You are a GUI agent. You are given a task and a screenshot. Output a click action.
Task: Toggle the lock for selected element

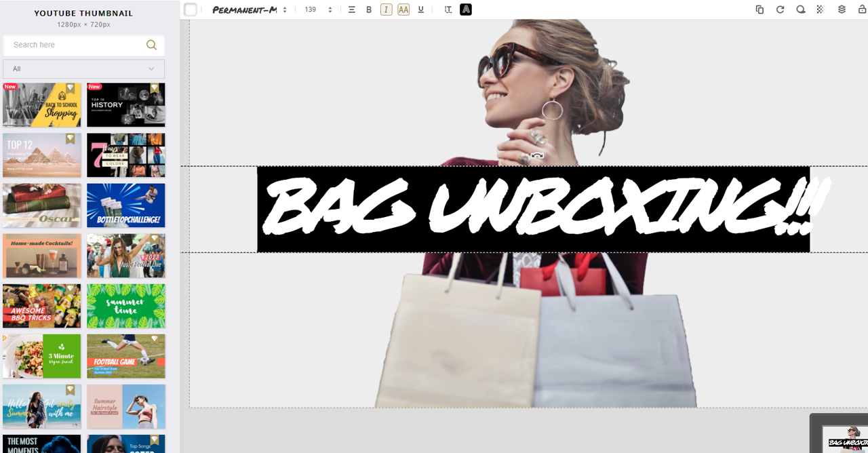[x=862, y=9]
